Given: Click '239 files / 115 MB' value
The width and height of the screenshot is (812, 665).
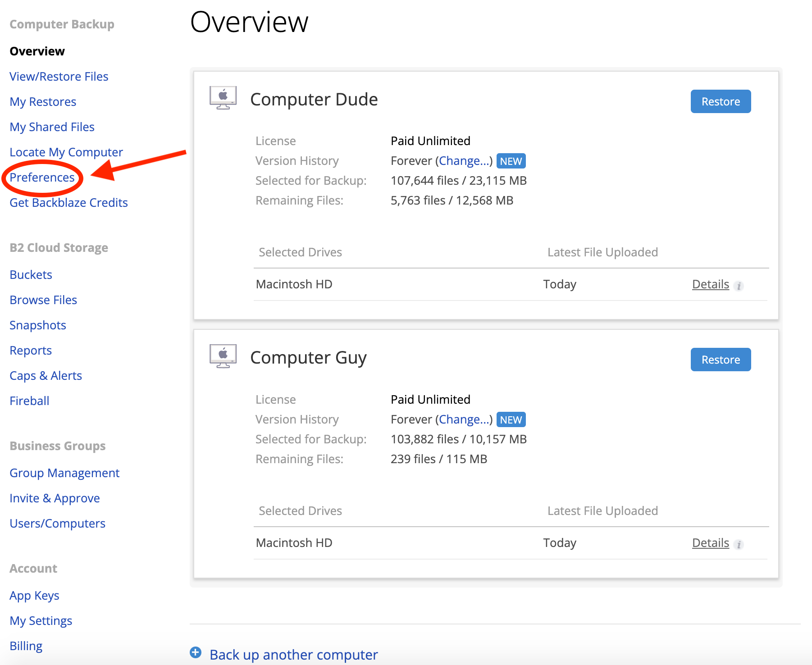Looking at the screenshot, I should (439, 459).
